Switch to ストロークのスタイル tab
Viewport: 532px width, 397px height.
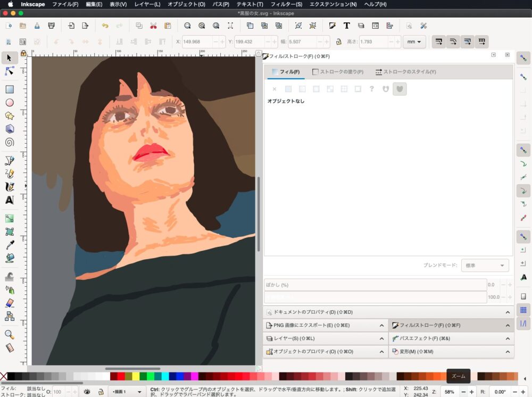(x=406, y=72)
